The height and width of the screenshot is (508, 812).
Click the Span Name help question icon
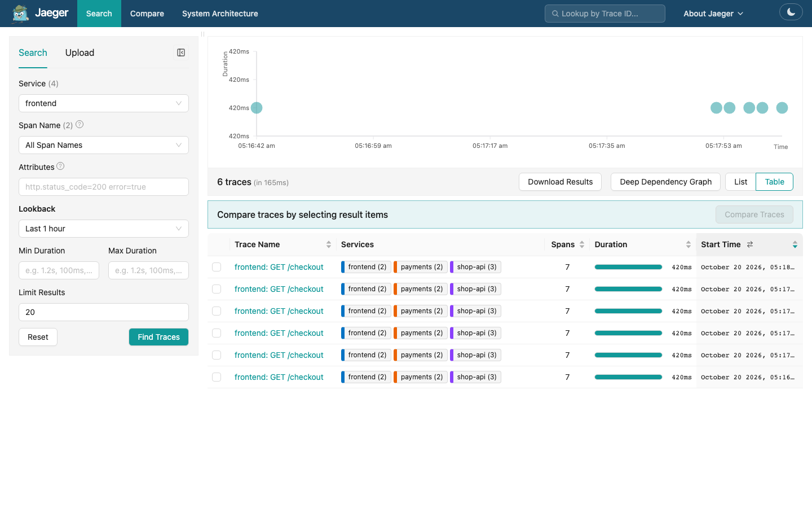(80, 125)
